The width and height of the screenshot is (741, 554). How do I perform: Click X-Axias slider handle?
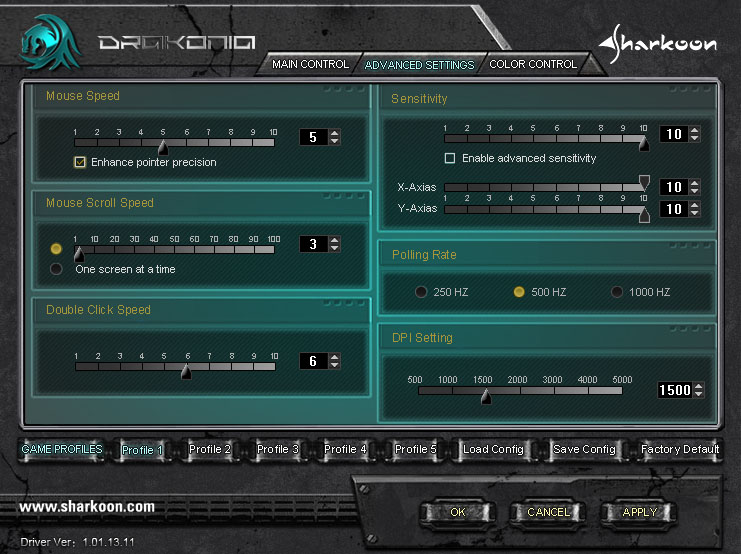tap(644, 182)
